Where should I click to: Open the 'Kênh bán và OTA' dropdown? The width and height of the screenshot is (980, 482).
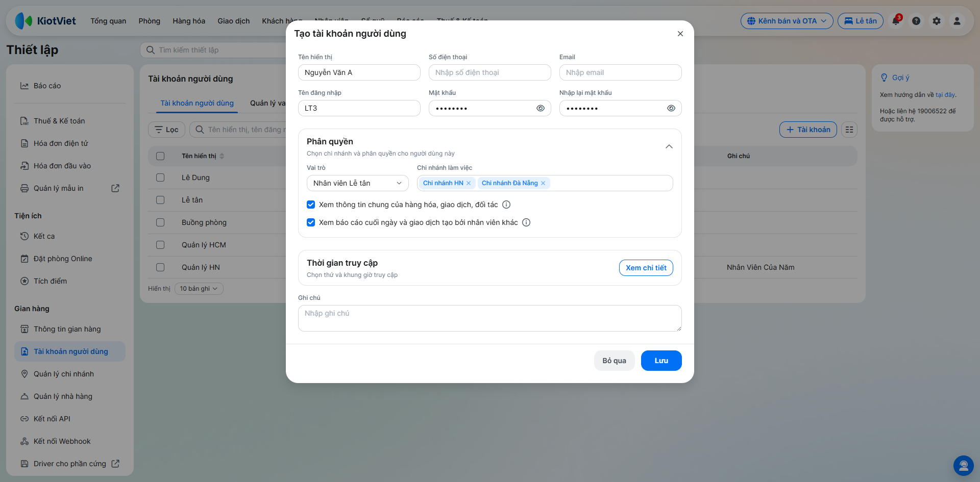click(787, 21)
